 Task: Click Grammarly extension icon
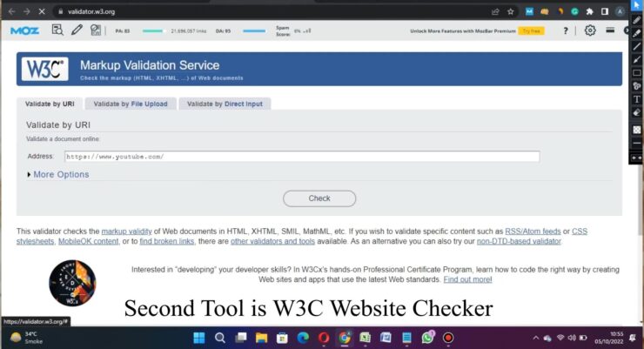574,11
